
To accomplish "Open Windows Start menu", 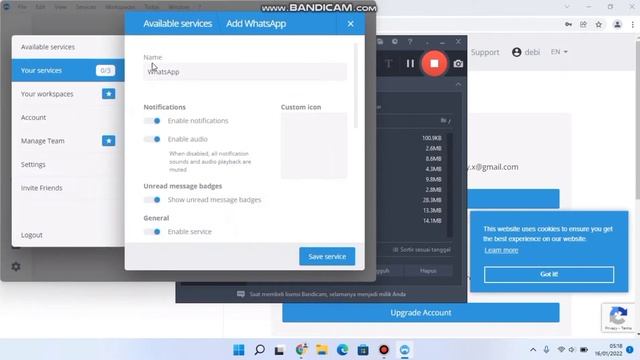I will pos(239,350).
